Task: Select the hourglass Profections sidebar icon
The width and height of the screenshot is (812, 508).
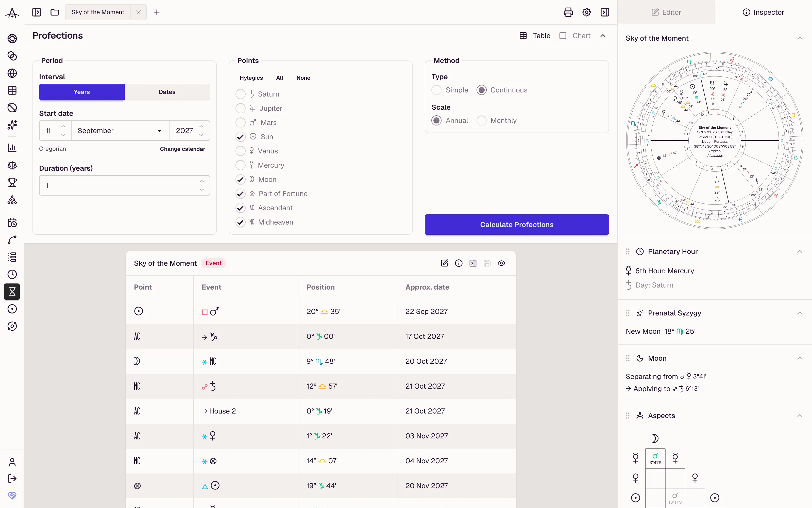Action: coord(12,292)
